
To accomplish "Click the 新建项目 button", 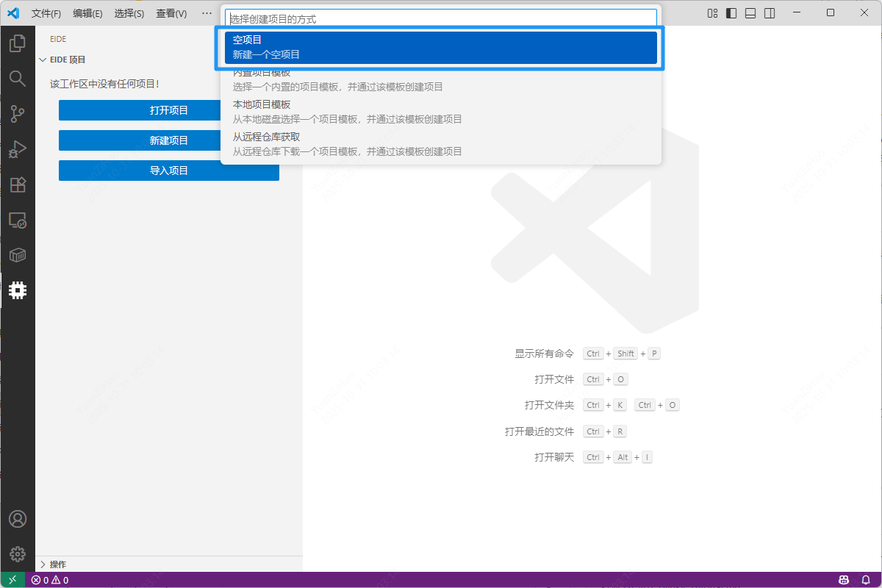I will click(169, 141).
